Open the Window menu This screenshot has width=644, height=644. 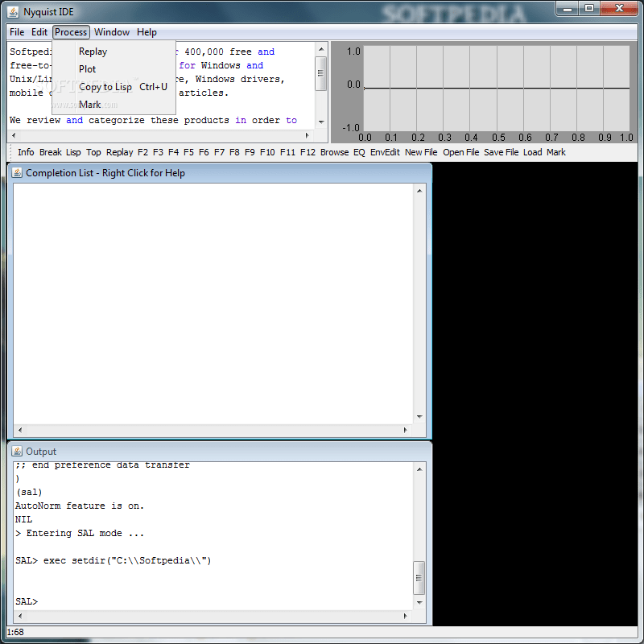pyautogui.click(x=112, y=32)
